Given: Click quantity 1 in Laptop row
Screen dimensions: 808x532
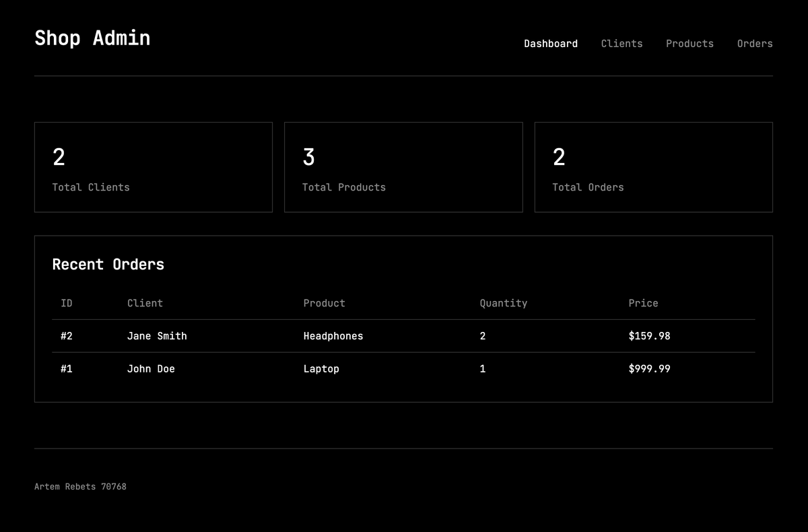Looking at the screenshot, I should [x=483, y=369].
